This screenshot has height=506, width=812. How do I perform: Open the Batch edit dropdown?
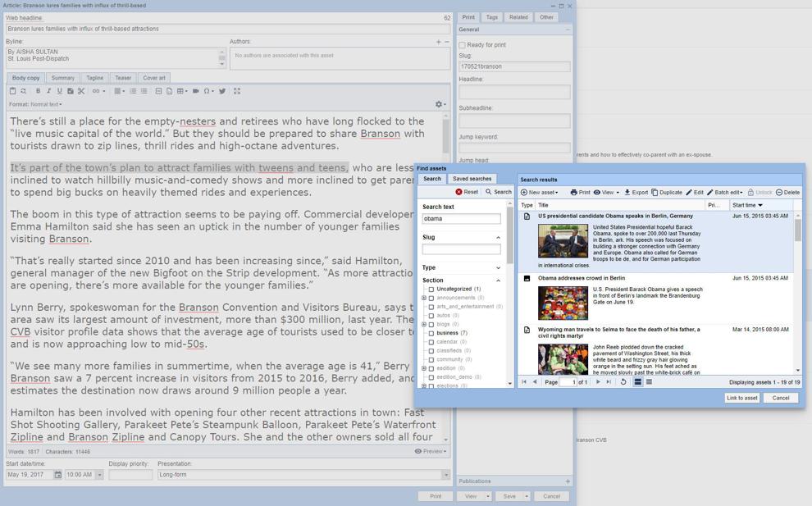point(724,192)
